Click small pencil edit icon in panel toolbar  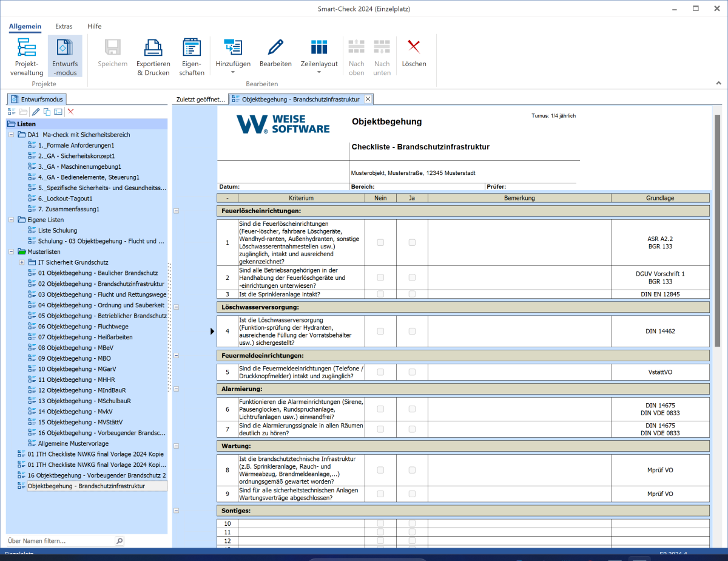(36, 112)
